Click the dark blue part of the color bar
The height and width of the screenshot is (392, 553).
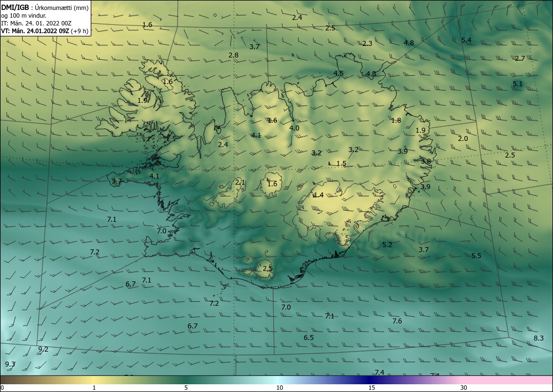tap(368, 380)
